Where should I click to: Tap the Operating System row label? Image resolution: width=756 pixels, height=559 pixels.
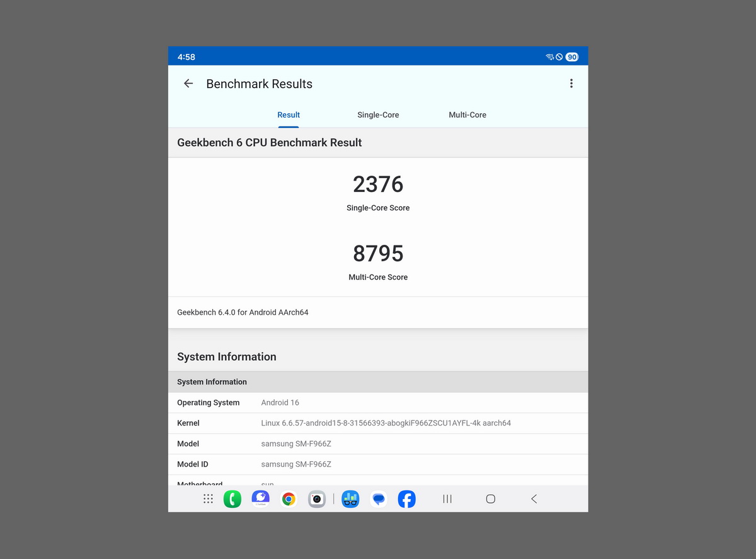(x=209, y=402)
